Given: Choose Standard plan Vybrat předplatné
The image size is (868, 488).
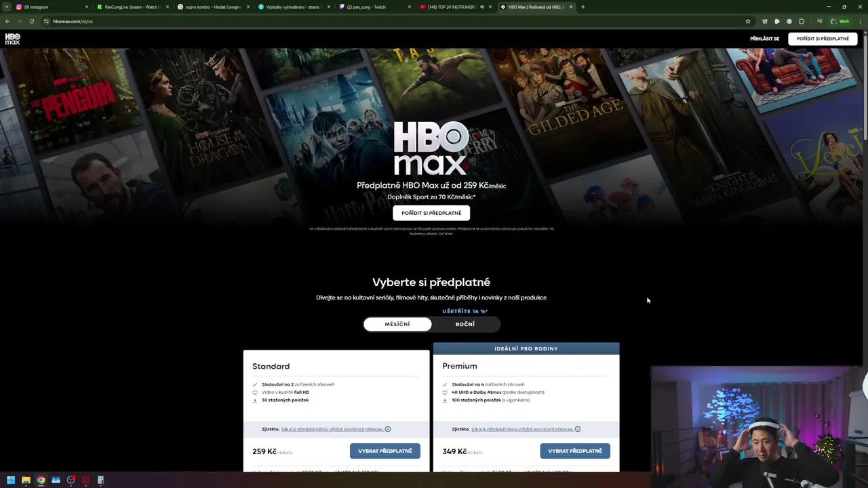Looking at the screenshot, I should pyautogui.click(x=384, y=451).
